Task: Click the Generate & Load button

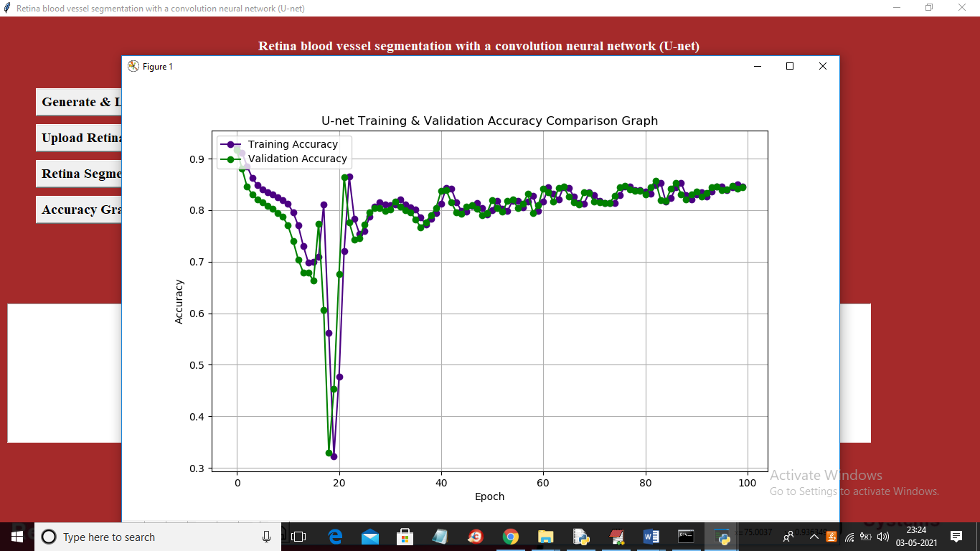Action: pyautogui.click(x=79, y=102)
